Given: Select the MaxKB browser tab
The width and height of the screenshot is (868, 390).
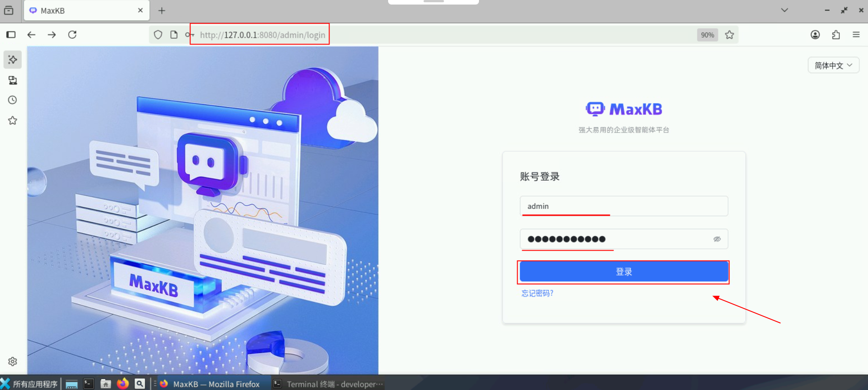Looking at the screenshot, I should coord(86,10).
